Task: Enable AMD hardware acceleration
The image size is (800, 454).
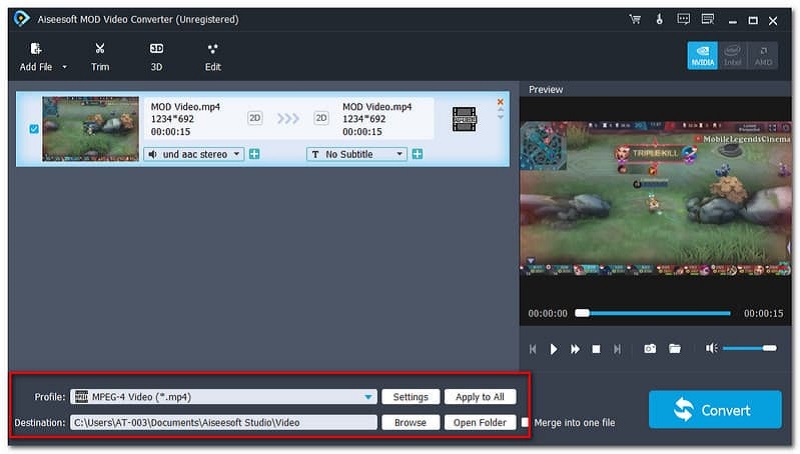Action: (x=763, y=56)
